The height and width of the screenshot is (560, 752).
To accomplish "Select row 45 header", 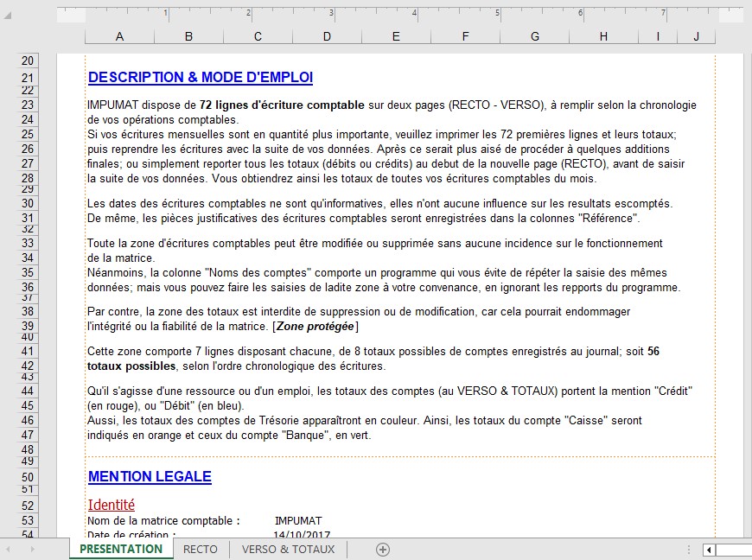I will pyautogui.click(x=28, y=405).
